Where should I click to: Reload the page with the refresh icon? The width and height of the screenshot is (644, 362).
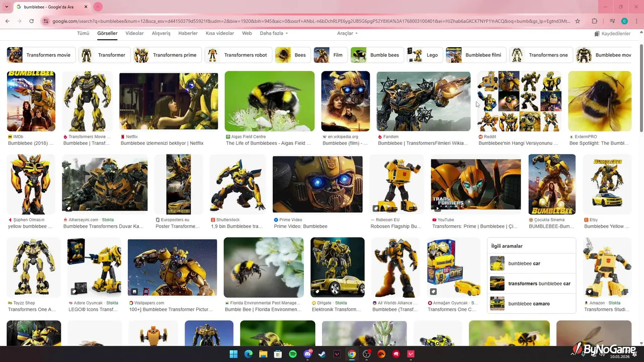[x=31, y=21]
